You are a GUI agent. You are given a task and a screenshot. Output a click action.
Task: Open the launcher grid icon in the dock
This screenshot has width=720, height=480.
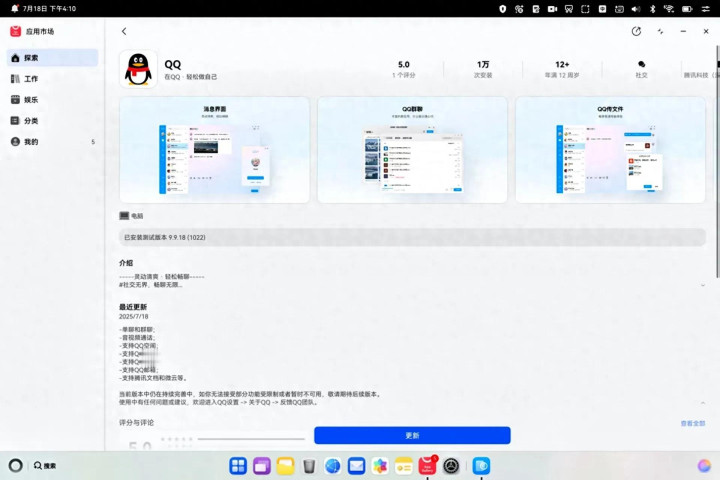click(238, 466)
